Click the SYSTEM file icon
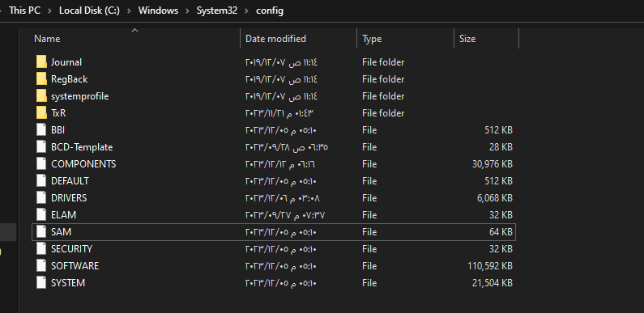This screenshot has height=313, width=644. (x=41, y=283)
